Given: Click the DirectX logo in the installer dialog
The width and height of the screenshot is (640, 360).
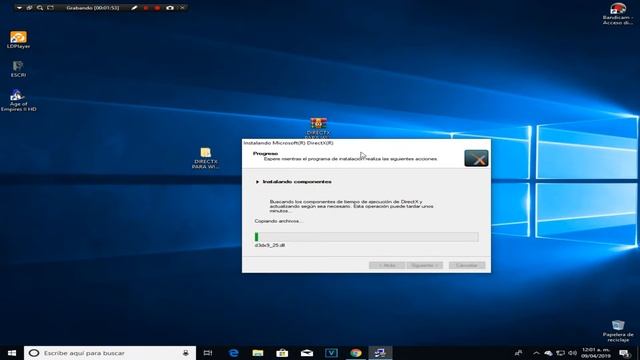Looking at the screenshot, I should point(476,158).
